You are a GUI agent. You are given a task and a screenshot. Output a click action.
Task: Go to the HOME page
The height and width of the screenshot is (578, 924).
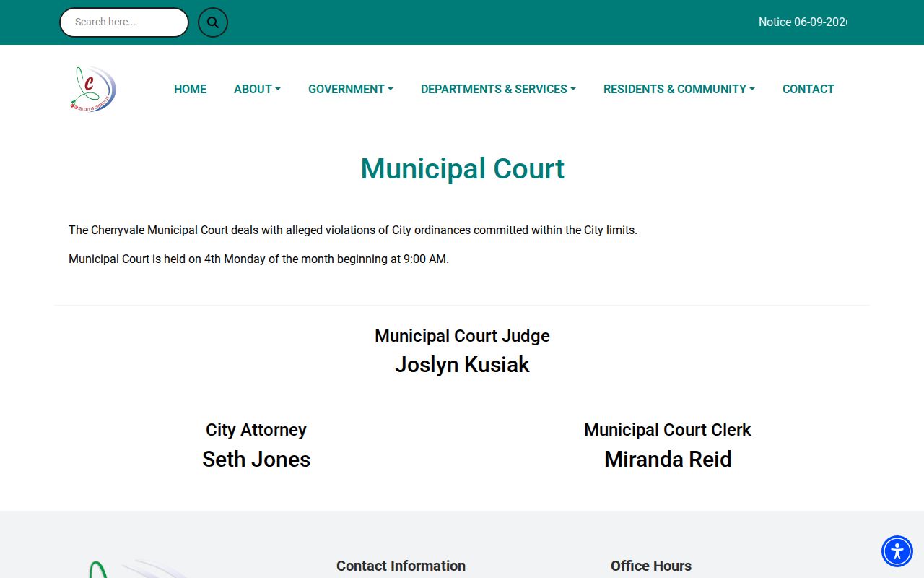pos(191,89)
